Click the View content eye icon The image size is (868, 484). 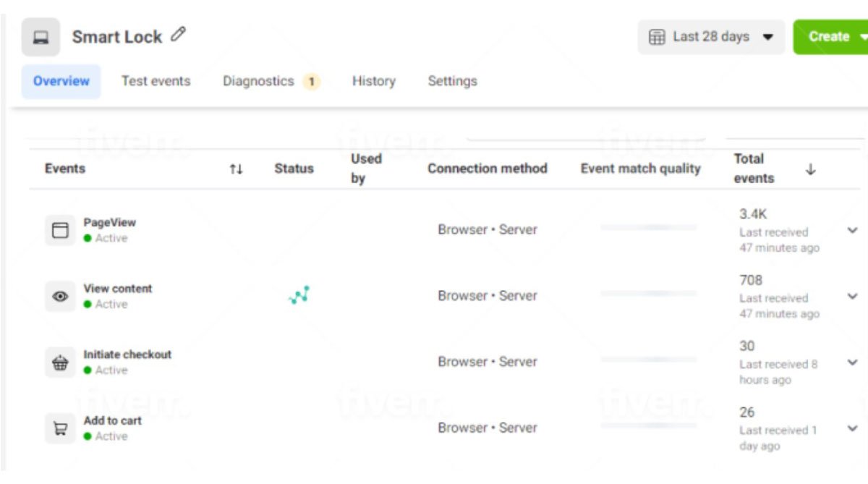pos(60,297)
